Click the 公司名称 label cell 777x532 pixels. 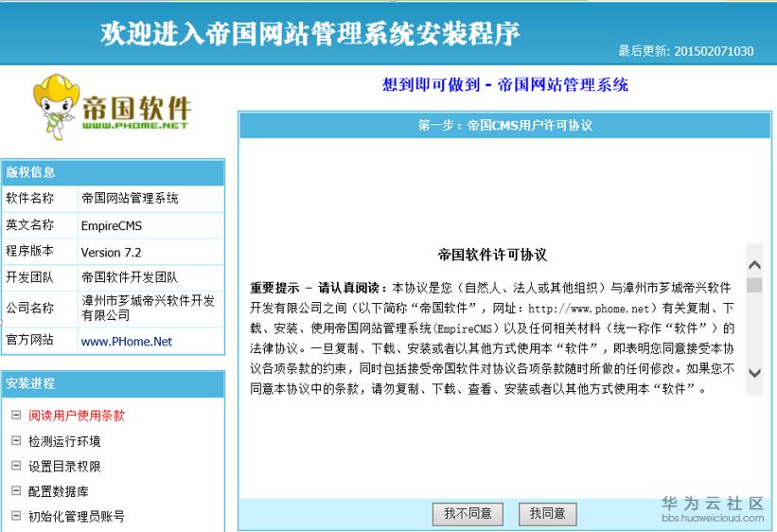pyautogui.click(x=40, y=309)
